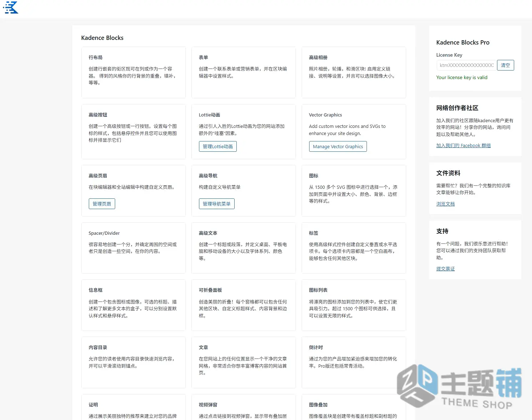
Task: Click the Spacer/Divider card title
Action: tap(104, 233)
